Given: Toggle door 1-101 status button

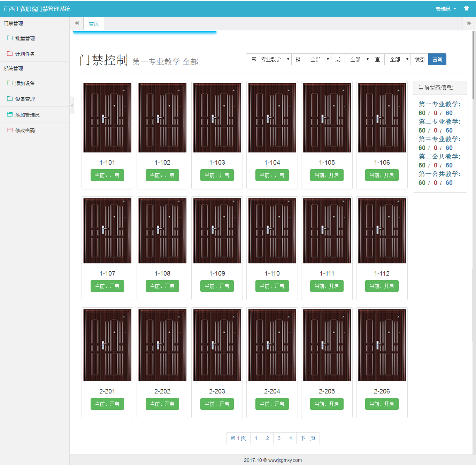Looking at the screenshot, I should [x=107, y=175].
